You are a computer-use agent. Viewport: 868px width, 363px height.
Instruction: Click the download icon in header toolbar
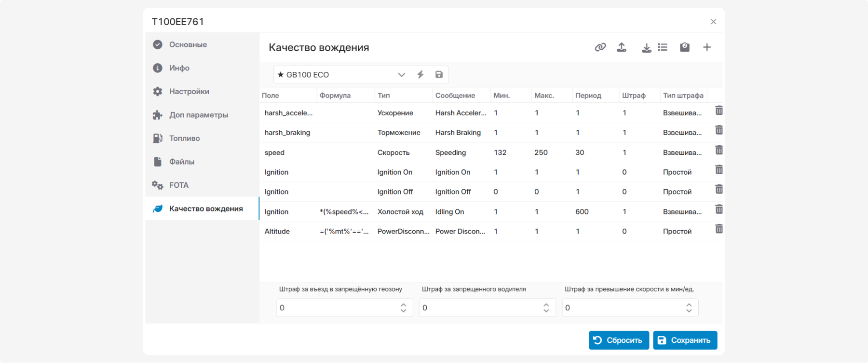(647, 47)
